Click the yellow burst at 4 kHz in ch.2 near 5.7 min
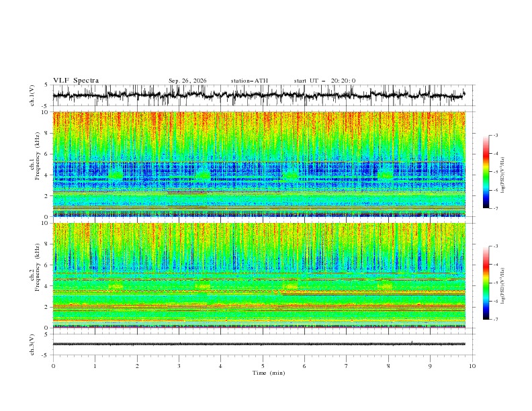The height and width of the screenshot is (411, 532). (290, 286)
